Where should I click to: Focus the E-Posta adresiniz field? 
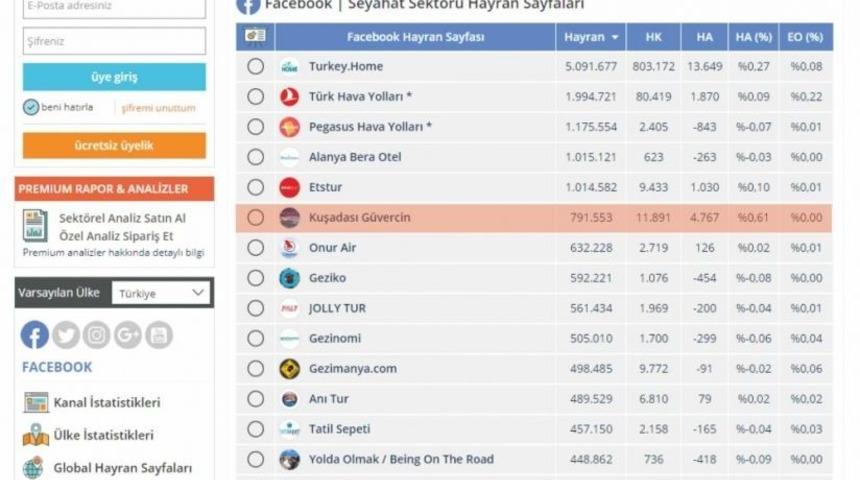(114, 8)
